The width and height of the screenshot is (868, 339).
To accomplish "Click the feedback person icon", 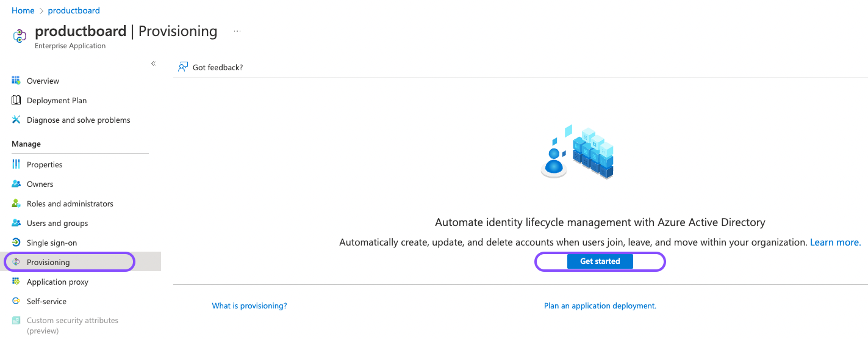I will point(183,67).
